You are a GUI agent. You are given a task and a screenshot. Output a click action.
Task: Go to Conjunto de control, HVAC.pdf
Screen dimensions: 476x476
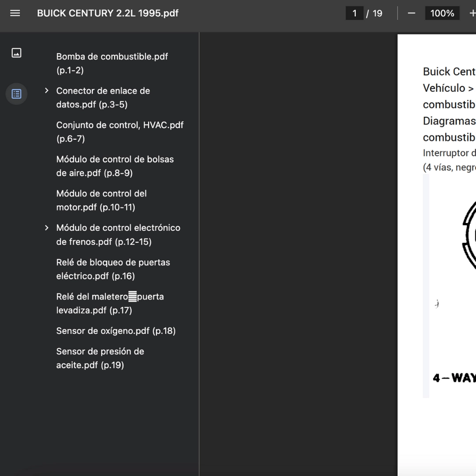(x=120, y=132)
